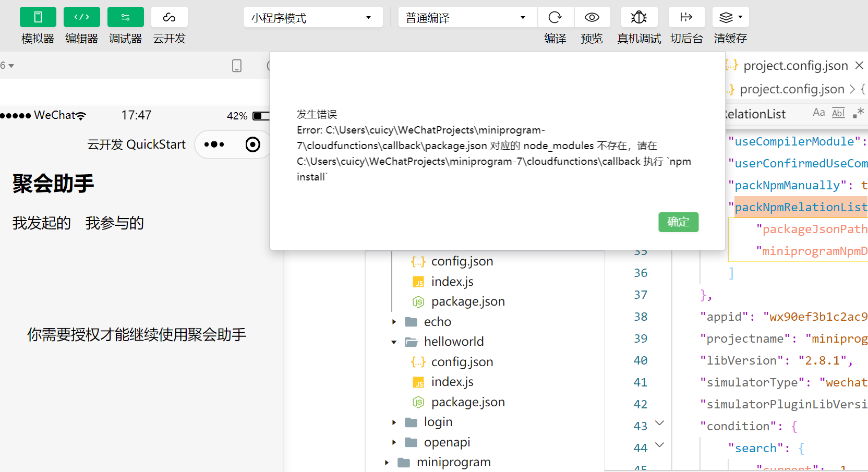This screenshot has width=868, height=472.
Task: Open the mini program three-dots menu
Action: tap(214, 144)
